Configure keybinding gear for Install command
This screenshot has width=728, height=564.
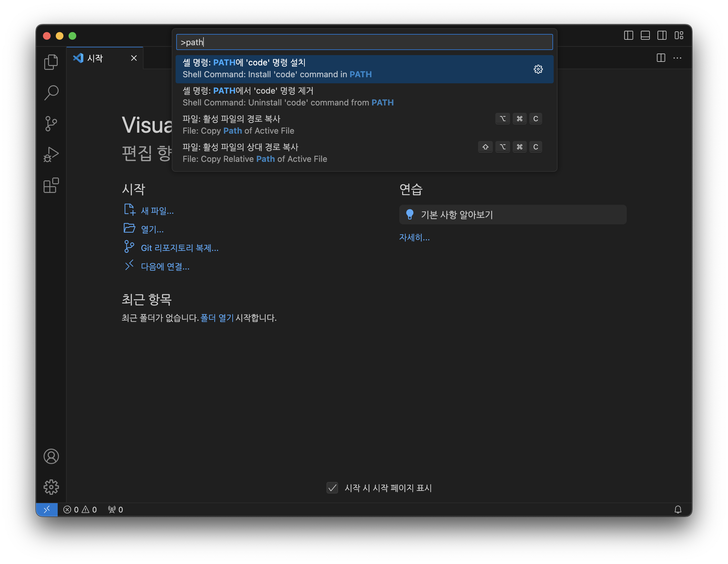click(x=538, y=69)
